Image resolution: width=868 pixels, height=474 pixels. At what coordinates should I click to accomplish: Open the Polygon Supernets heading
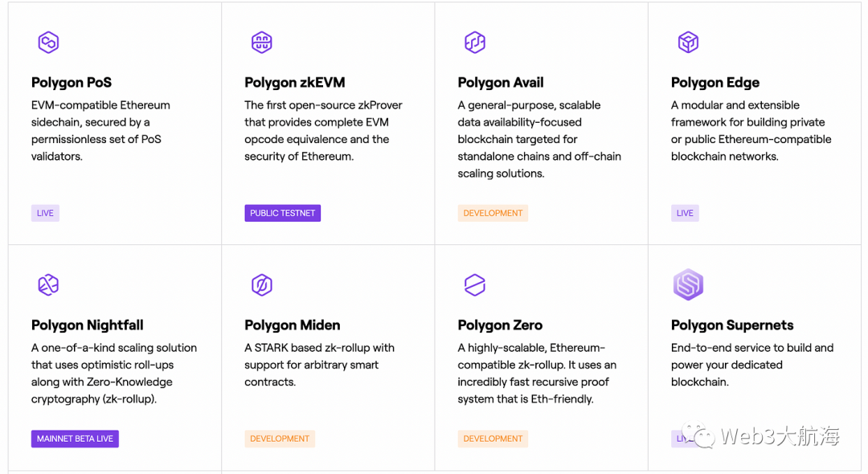point(732,325)
